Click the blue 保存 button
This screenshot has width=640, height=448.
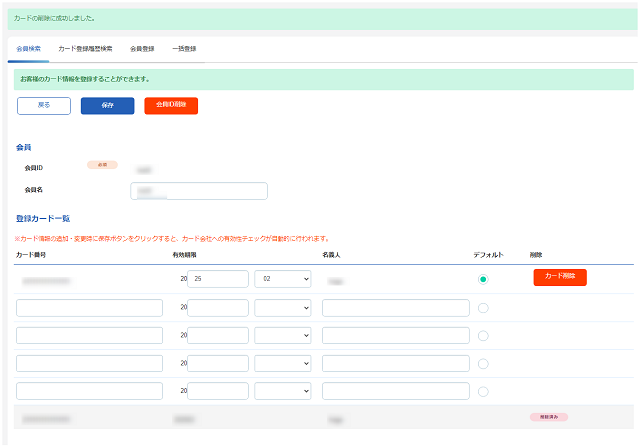tap(107, 106)
